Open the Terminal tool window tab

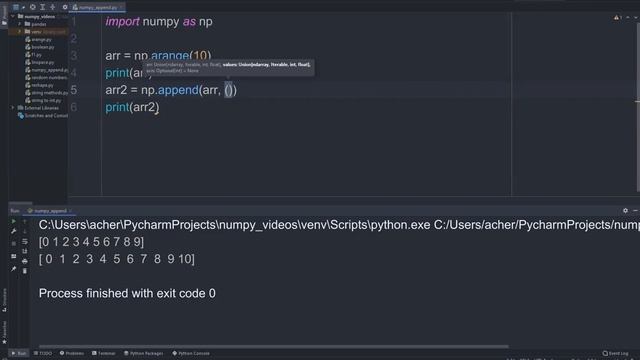pos(104,353)
